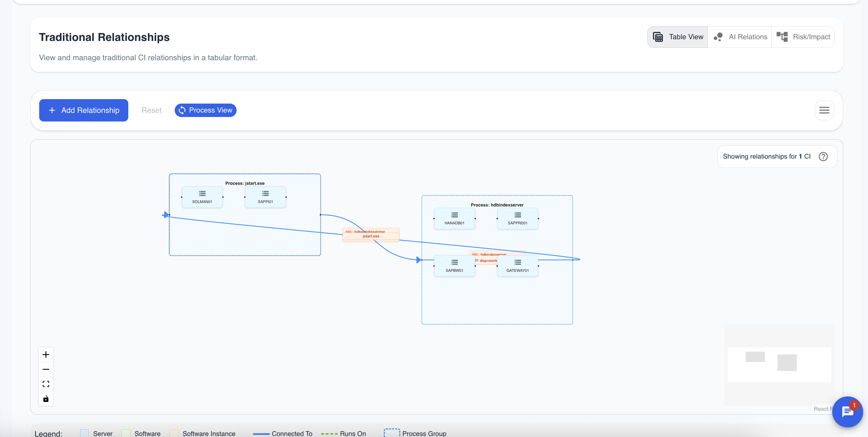Screen dimensions: 868x437
Task: Collapse the Process: jstart.exe group
Action: [245, 183]
